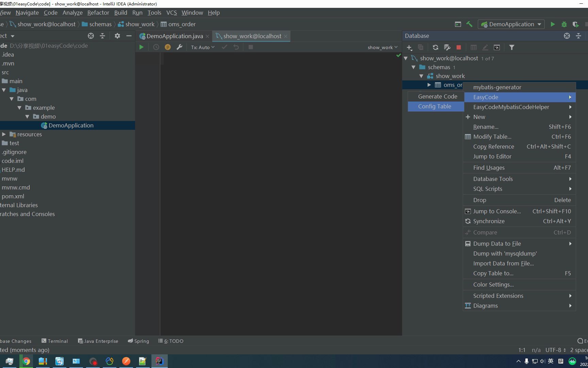
Task: Collapse the java folder in project tree
Action: point(4,90)
